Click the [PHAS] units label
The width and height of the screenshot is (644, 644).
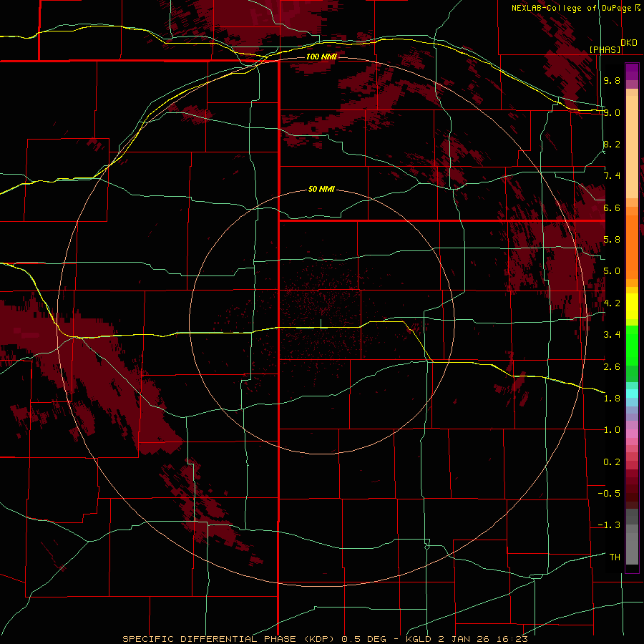605,49
